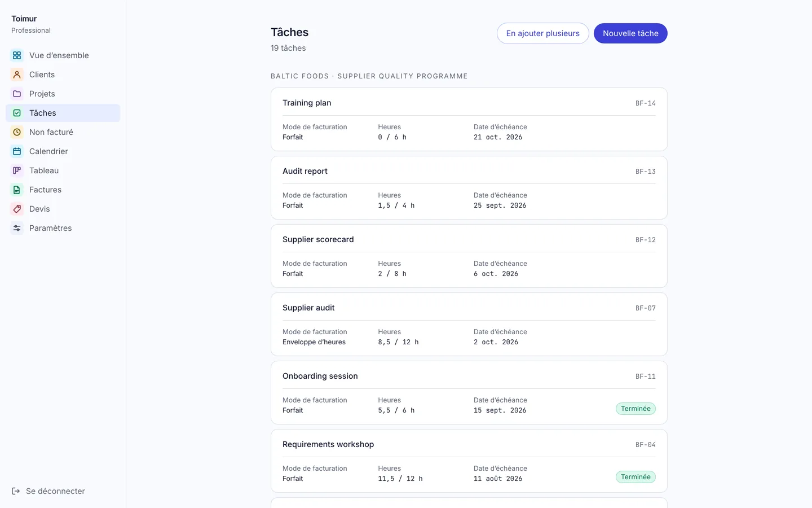
Task: Click the Paramètres sliders icon
Action: pos(17,228)
